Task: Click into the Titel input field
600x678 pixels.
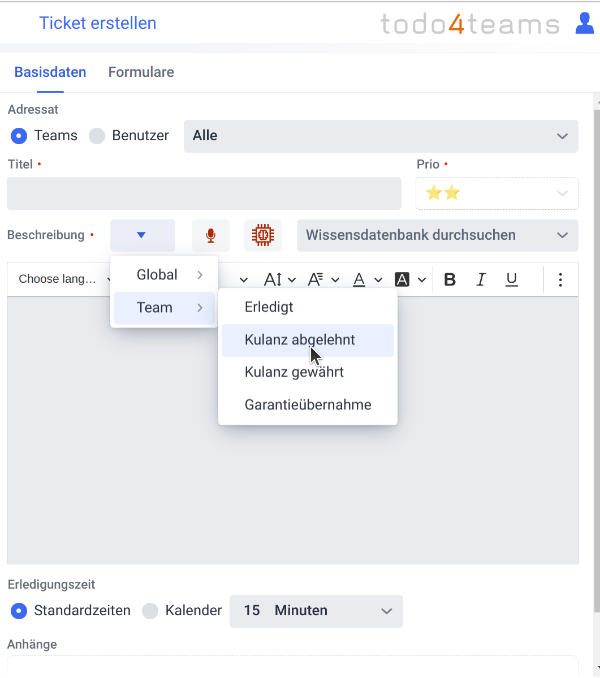Action: [204, 193]
